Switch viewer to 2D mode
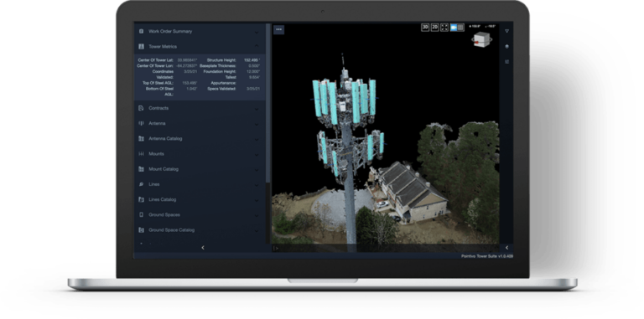 tap(435, 28)
